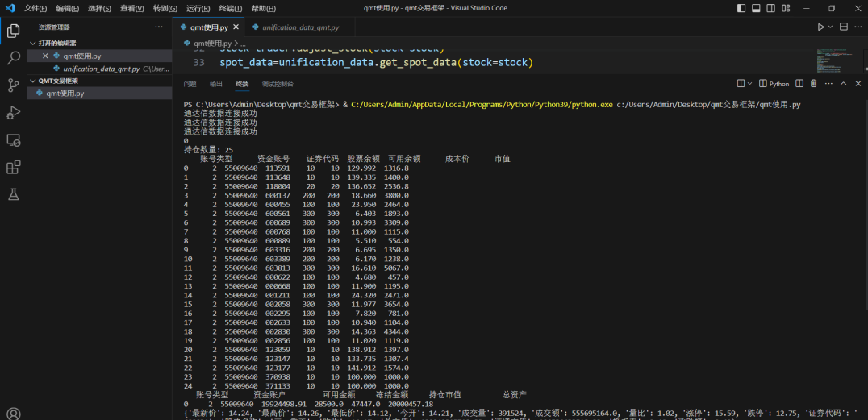The image size is (868, 420).
Task: Open the 帮助(H) menu
Action: [x=264, y=8]
